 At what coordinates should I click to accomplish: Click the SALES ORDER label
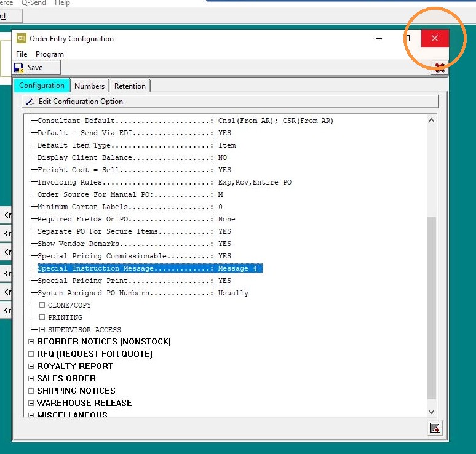66,378
